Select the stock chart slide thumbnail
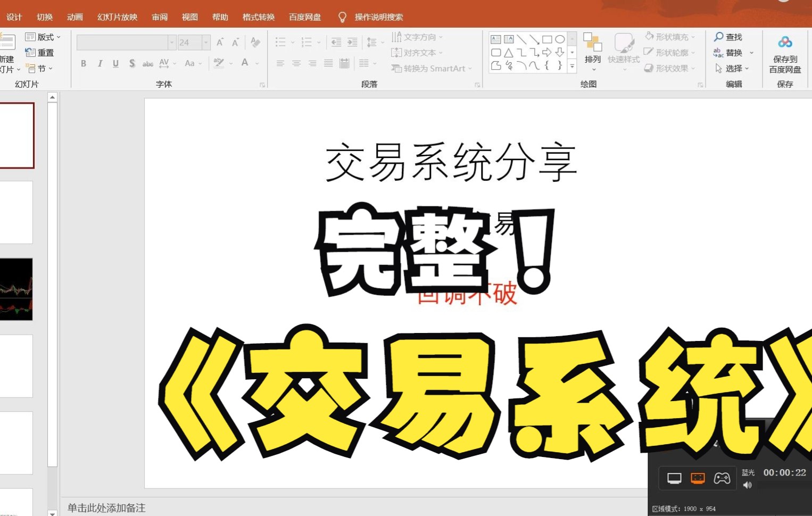Screen dimensions: 812x516 point(16,289)
